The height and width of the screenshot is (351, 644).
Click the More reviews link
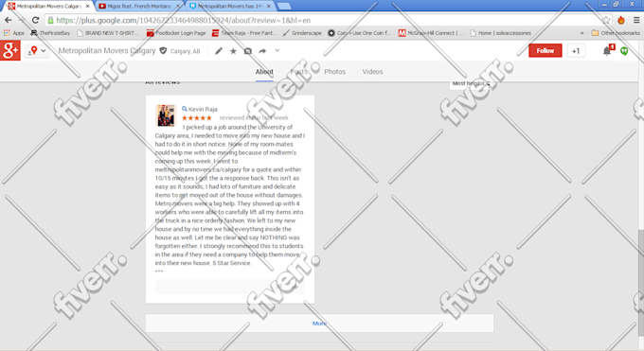[x=319, y=324]
